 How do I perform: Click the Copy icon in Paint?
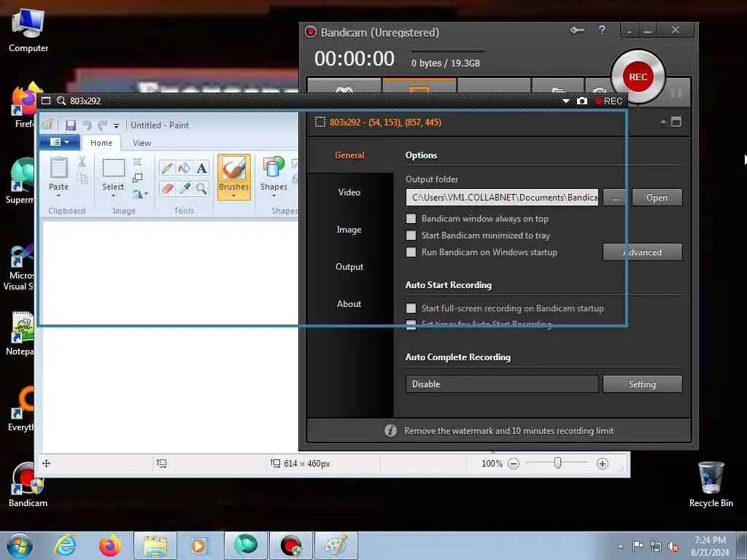coord(82,179)
